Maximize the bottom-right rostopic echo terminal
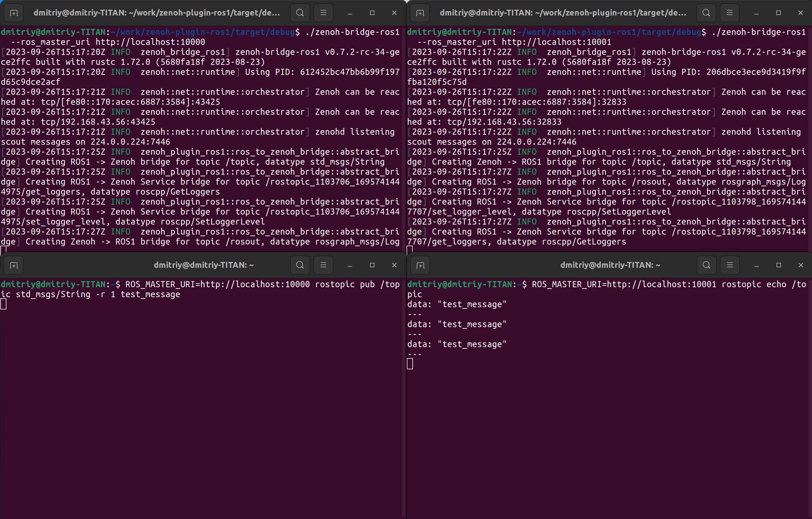This screenshot has height=519, width=812. click(x=779, y=265)
